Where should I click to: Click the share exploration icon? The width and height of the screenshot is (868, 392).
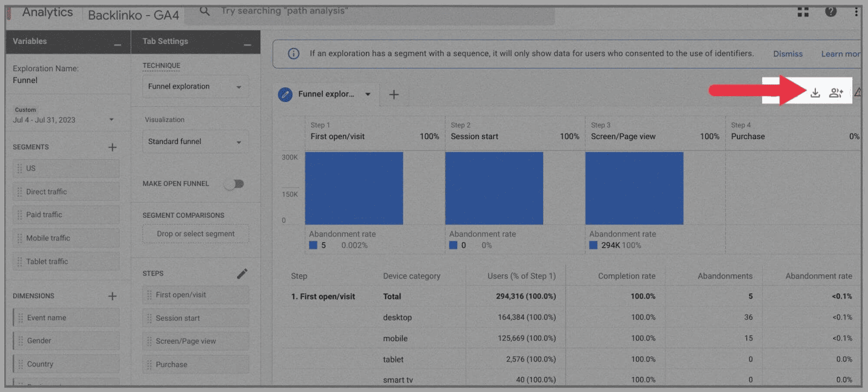835,93
